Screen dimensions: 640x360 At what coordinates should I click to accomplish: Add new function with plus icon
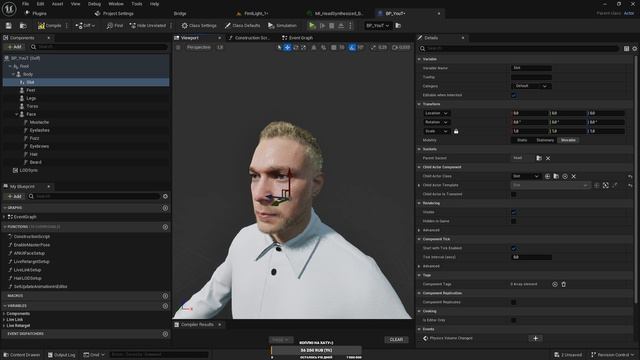(x=165, y=227)
